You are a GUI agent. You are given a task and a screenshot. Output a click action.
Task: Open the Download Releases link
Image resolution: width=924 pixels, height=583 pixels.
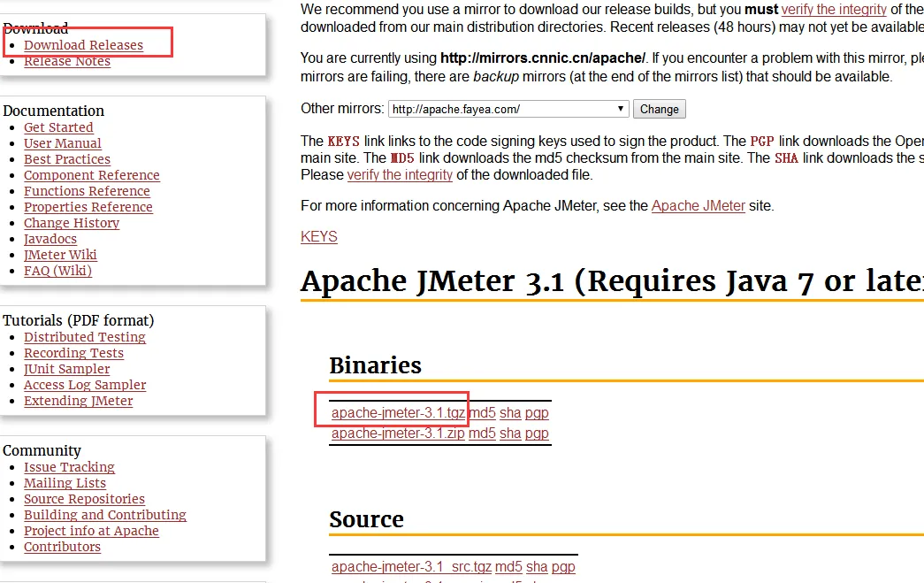coord(83,45)
